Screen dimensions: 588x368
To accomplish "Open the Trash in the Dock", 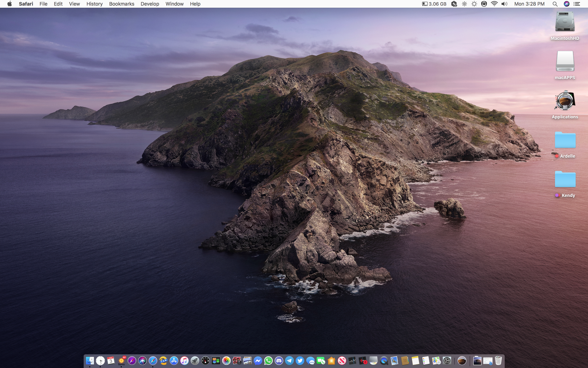I will pyautogui.click(x=498, y=361).
